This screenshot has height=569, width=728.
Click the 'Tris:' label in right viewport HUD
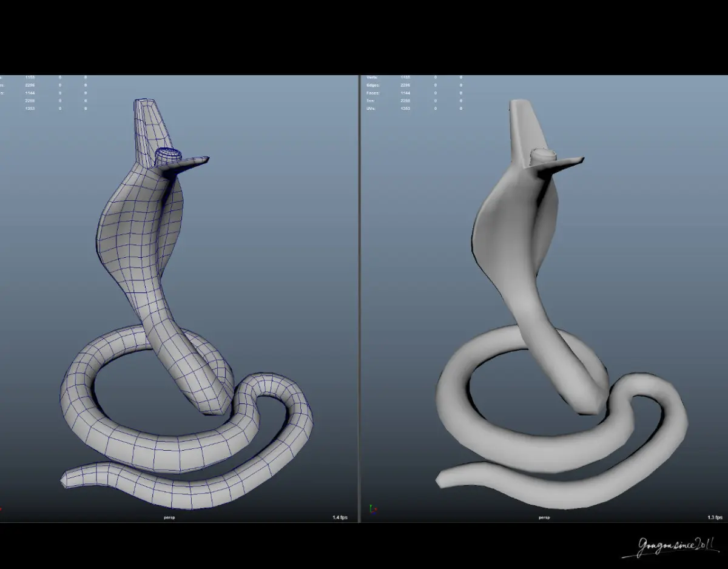pos(372,101)
